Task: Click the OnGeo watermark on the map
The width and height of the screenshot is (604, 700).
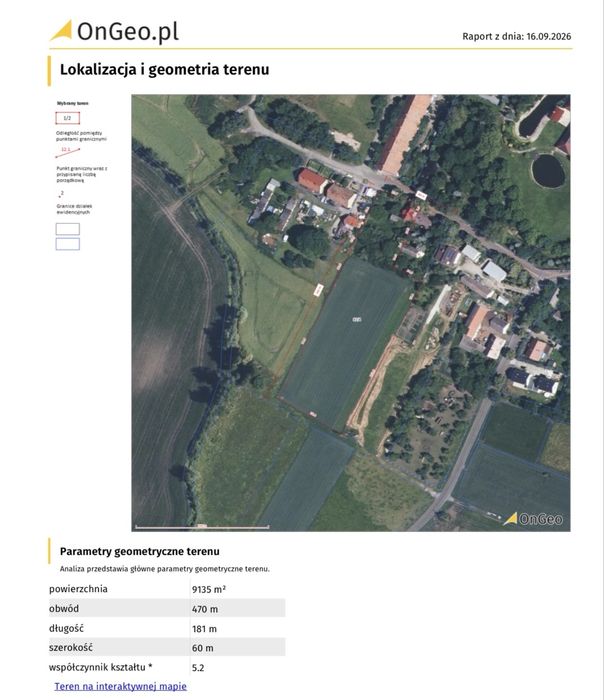Action: (533, 519)
